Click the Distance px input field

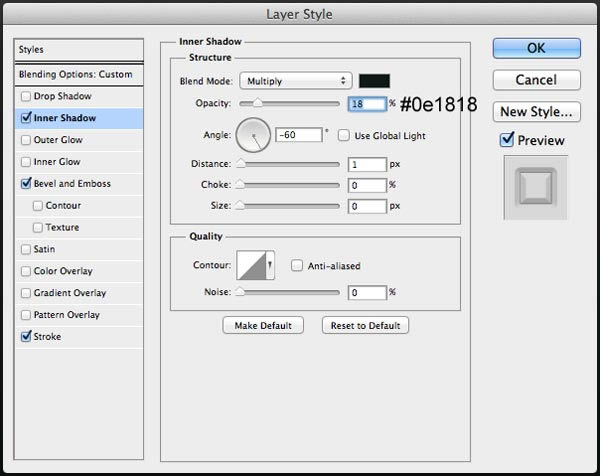click(367, 165)
